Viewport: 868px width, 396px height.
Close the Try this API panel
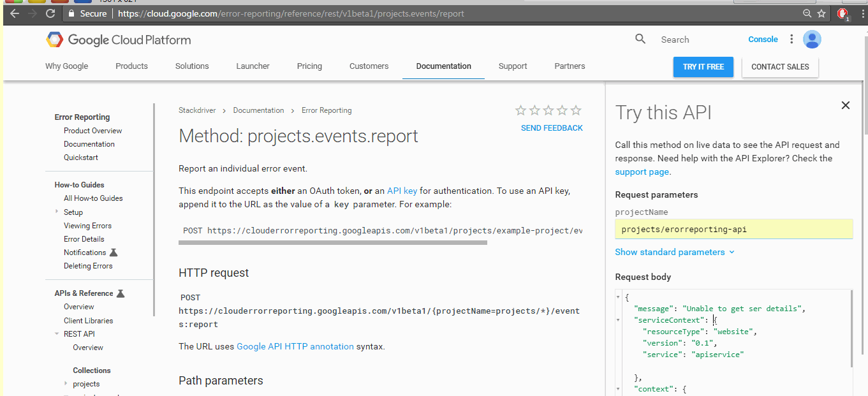tap(846, 105)
